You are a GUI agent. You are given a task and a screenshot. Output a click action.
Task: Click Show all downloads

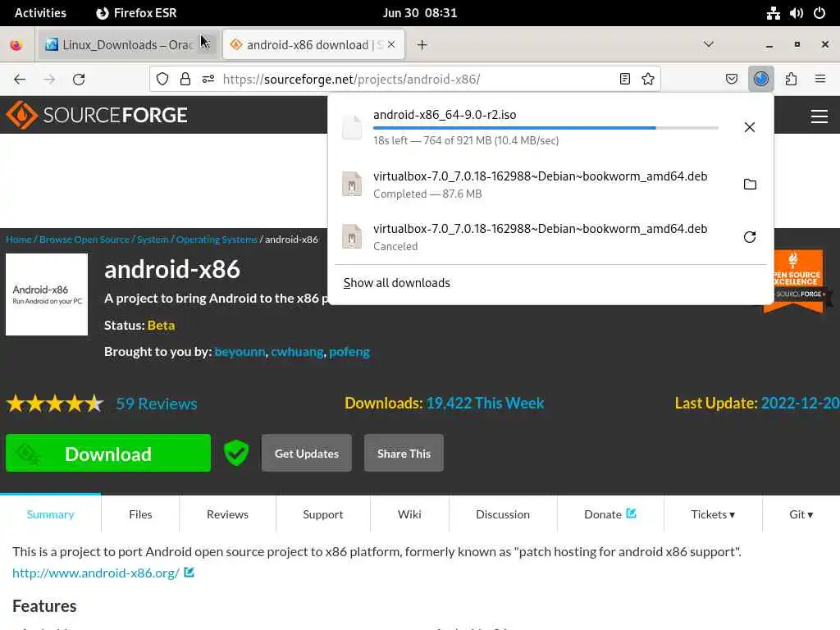(x=397, y=283)
